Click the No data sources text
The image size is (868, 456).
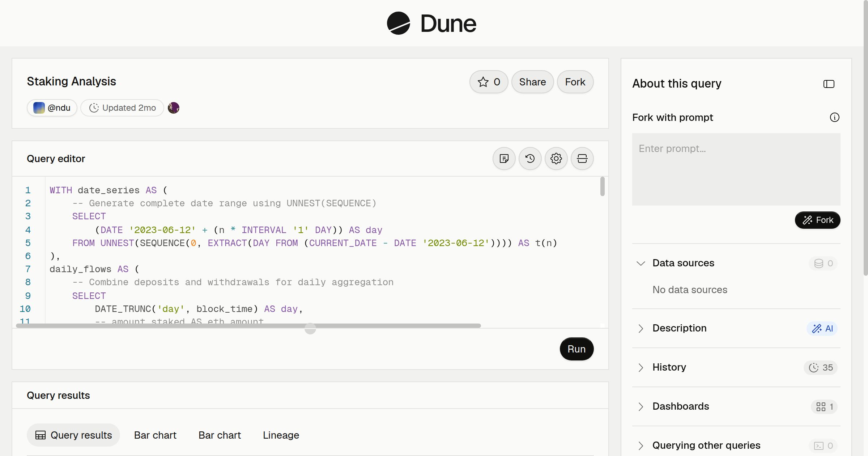click(690, 290)
